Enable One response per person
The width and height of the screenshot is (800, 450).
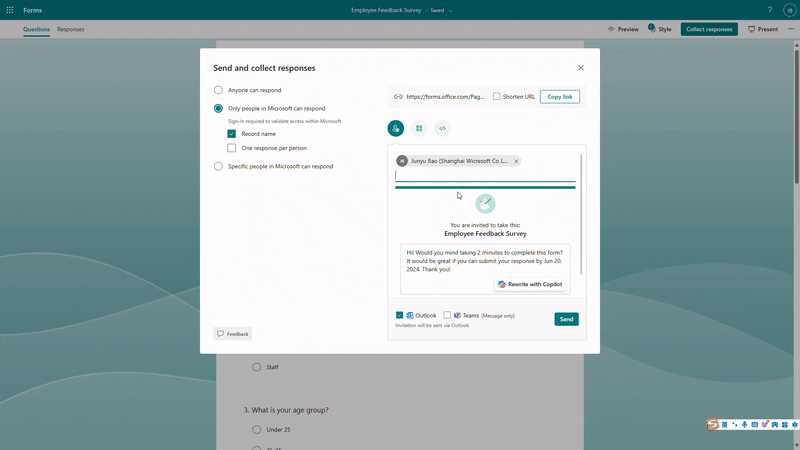coord(232,148)
